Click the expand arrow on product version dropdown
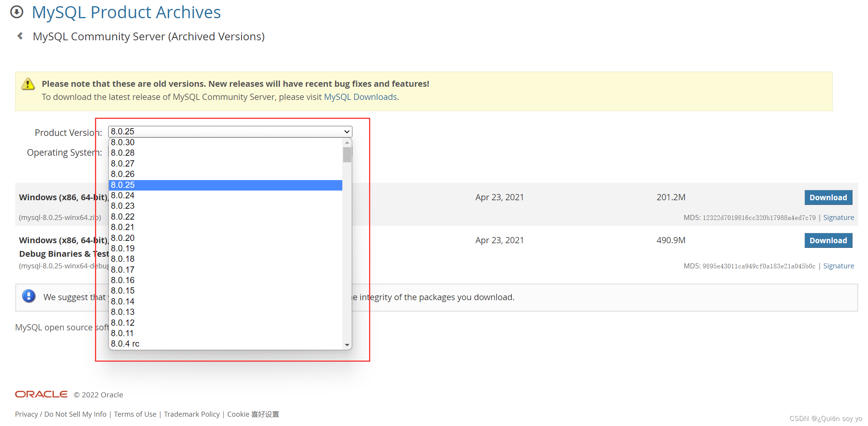 tap(347, 132)
